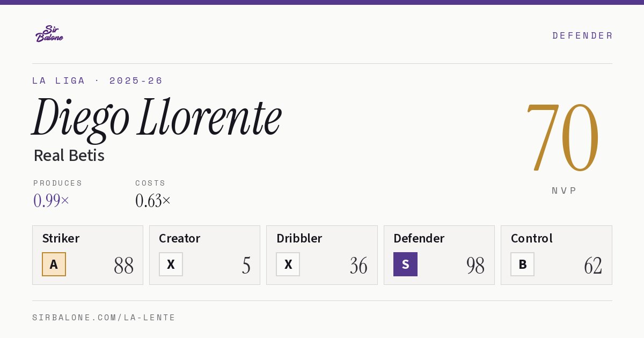Click the Defender card title

coord(419,238)
